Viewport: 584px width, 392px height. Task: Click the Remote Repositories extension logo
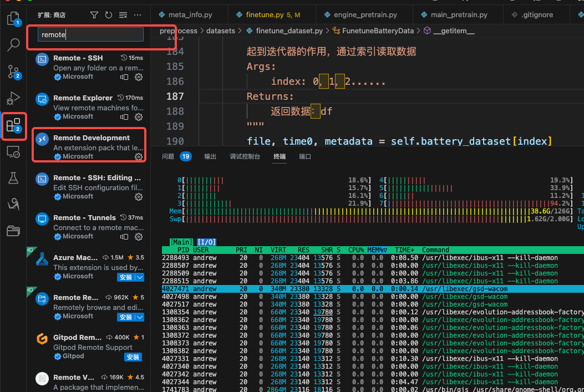pos(42,299)
